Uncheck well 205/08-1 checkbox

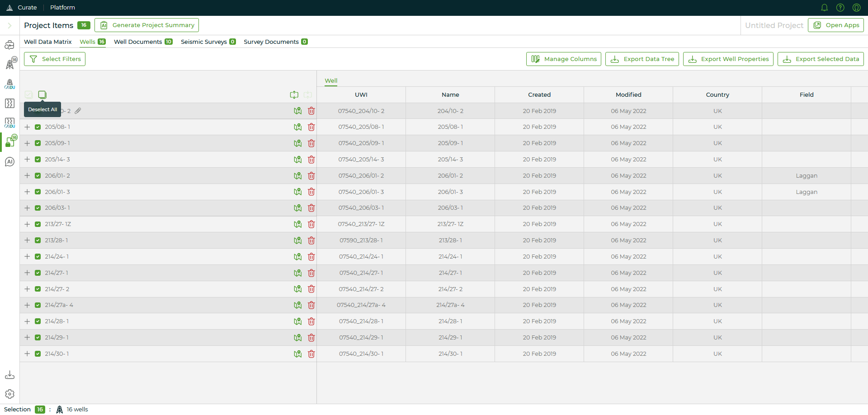tap(38, 127)
